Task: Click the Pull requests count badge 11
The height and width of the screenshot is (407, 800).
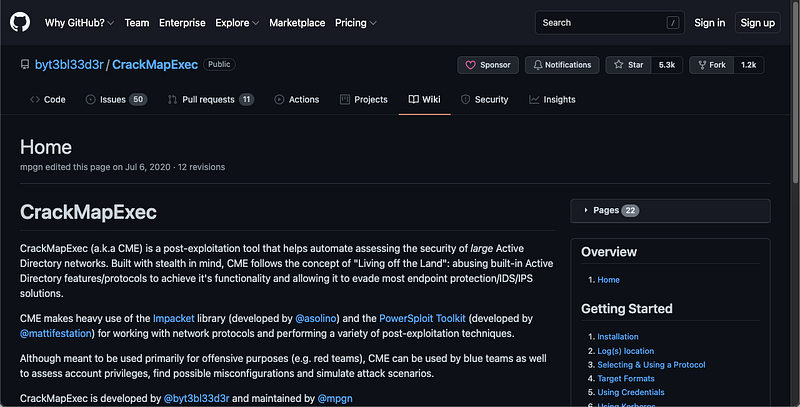Action: coord(246,99)
